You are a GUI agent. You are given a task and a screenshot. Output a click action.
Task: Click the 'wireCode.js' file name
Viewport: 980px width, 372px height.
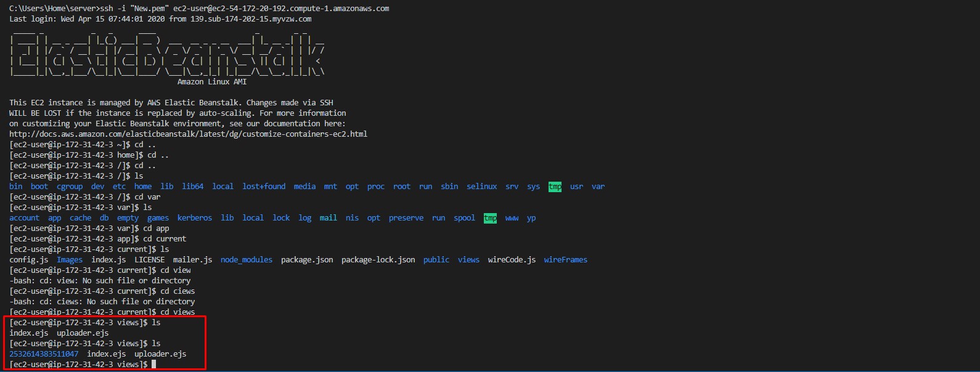512,260
